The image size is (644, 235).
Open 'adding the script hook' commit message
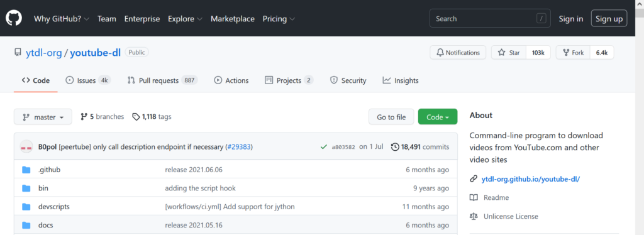pyautogui.click(x=201, y=189)
